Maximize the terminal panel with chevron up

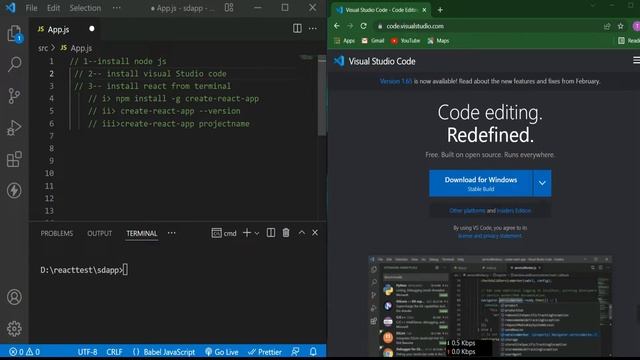pos(302,233)
